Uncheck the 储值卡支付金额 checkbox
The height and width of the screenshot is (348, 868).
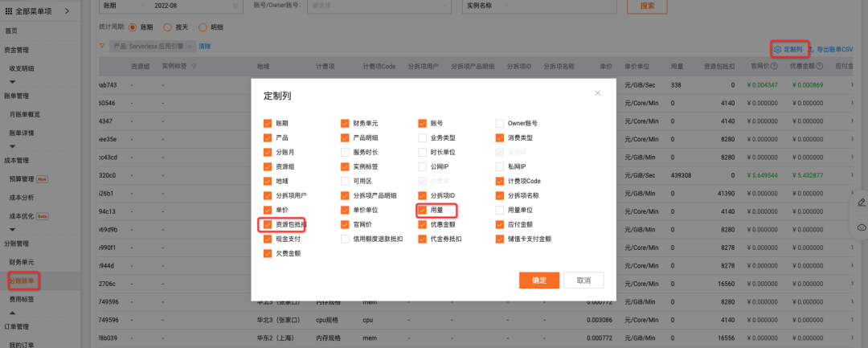(x=500, y=239)
